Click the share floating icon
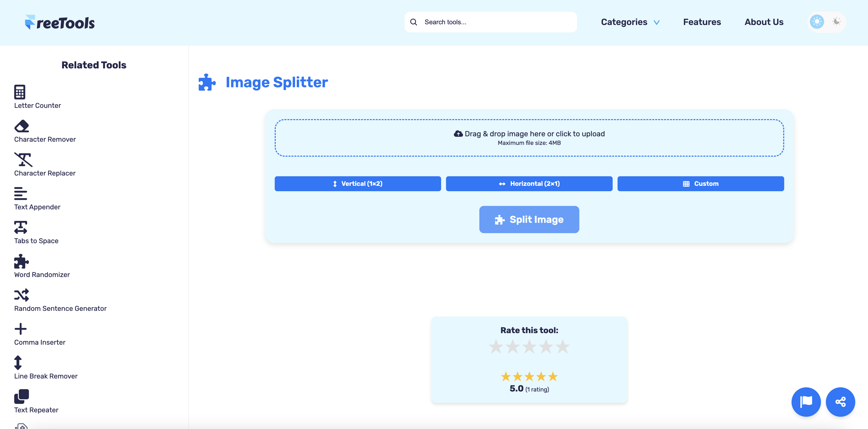The image size is (868, 429). coord(840,402)
